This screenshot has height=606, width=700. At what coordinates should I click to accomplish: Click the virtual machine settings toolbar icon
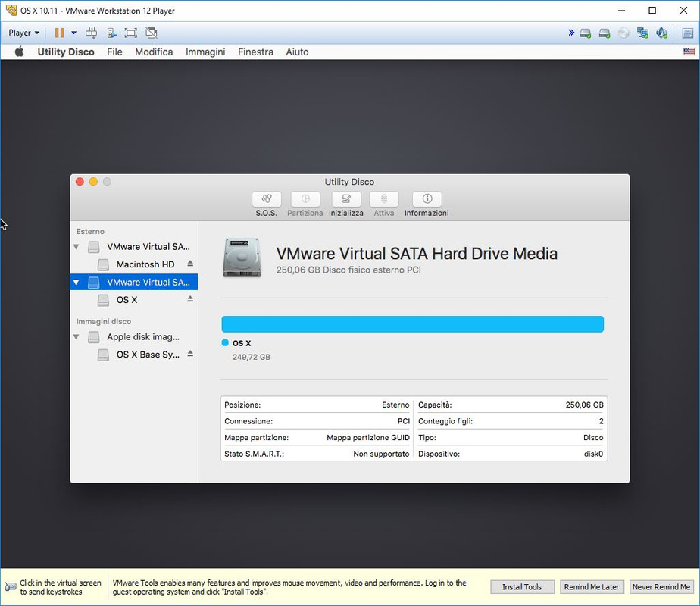[x=111, y=33]
